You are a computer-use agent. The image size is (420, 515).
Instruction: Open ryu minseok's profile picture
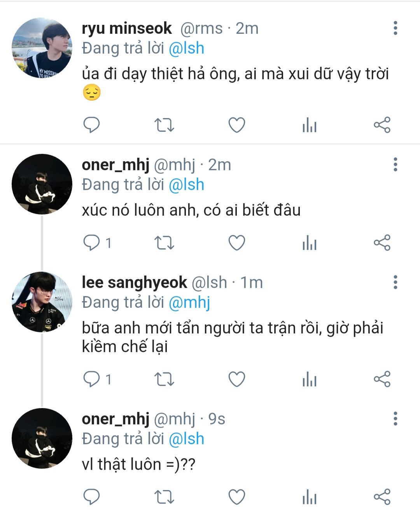tap(42, 48)
